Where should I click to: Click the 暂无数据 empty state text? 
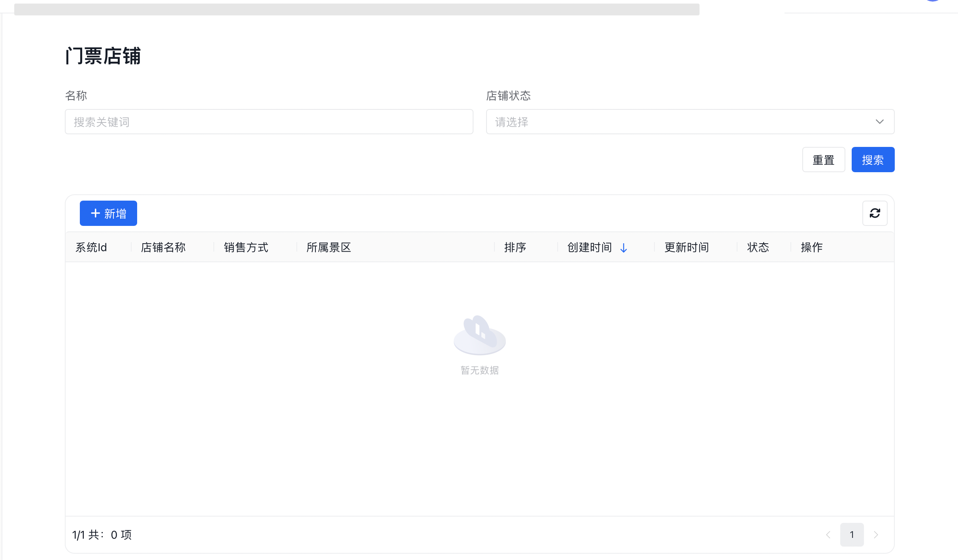pos(479,370)
